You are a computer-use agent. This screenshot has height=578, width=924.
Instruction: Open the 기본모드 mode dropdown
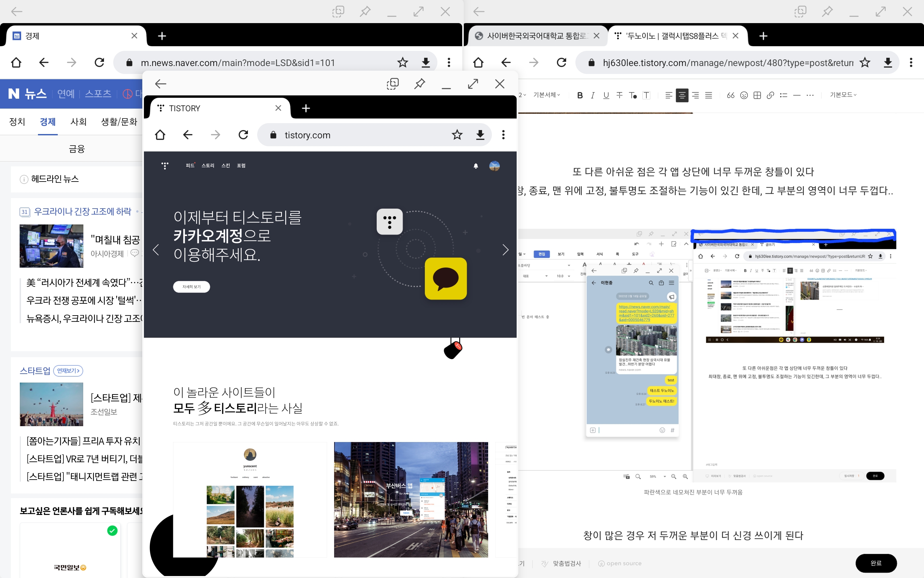(x=843, y=95)
